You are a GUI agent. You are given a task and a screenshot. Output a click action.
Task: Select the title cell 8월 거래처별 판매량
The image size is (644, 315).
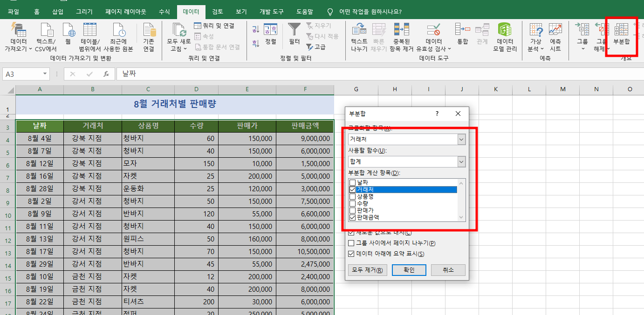tap(175, 105)
